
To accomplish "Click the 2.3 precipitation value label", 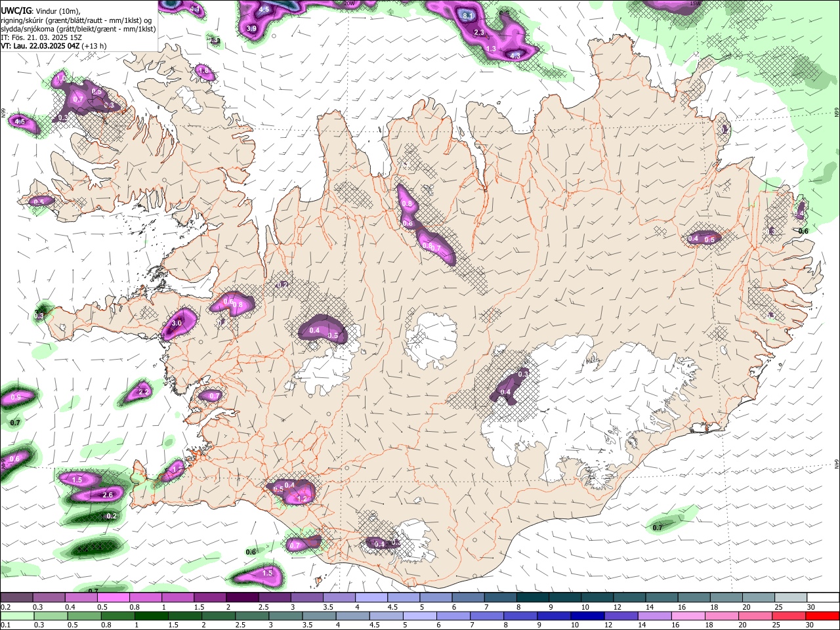I will pyautogui.click(x=479, y=32).
